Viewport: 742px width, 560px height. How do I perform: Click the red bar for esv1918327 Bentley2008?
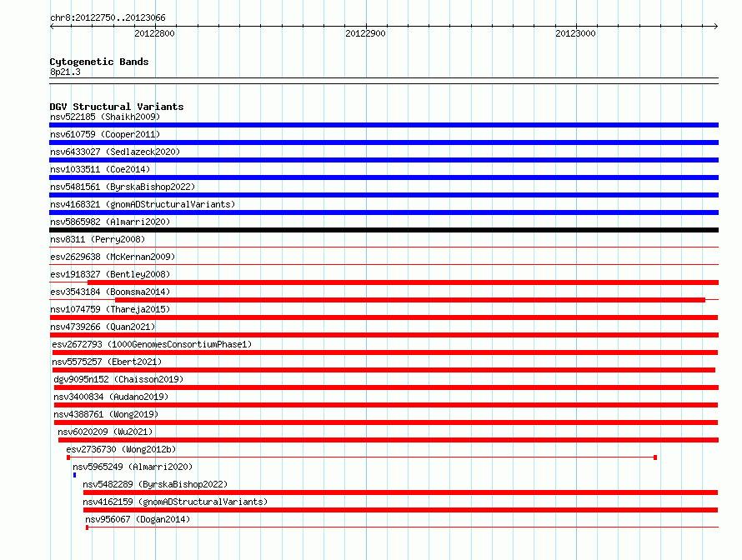[x=403, y=282]
